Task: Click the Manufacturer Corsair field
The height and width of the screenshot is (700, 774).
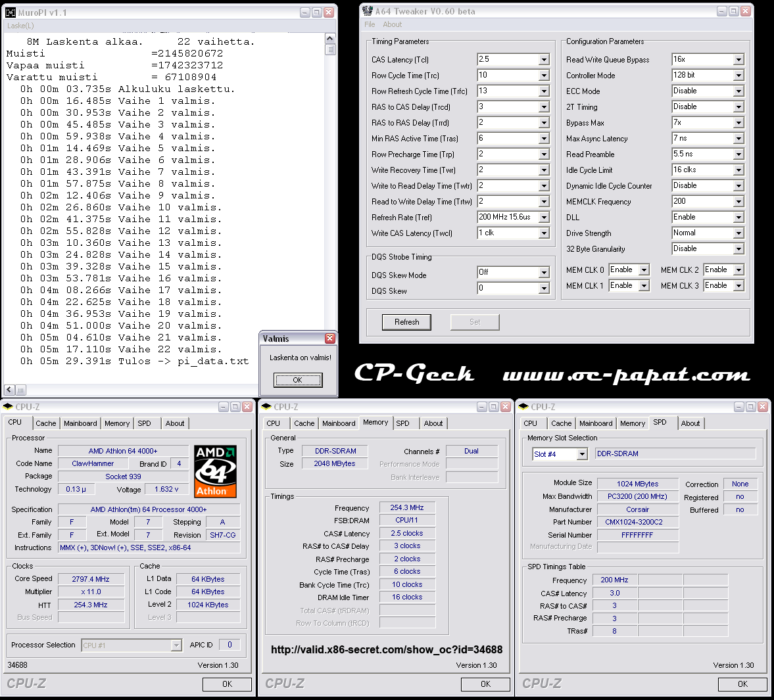Action: pos(638,509)
